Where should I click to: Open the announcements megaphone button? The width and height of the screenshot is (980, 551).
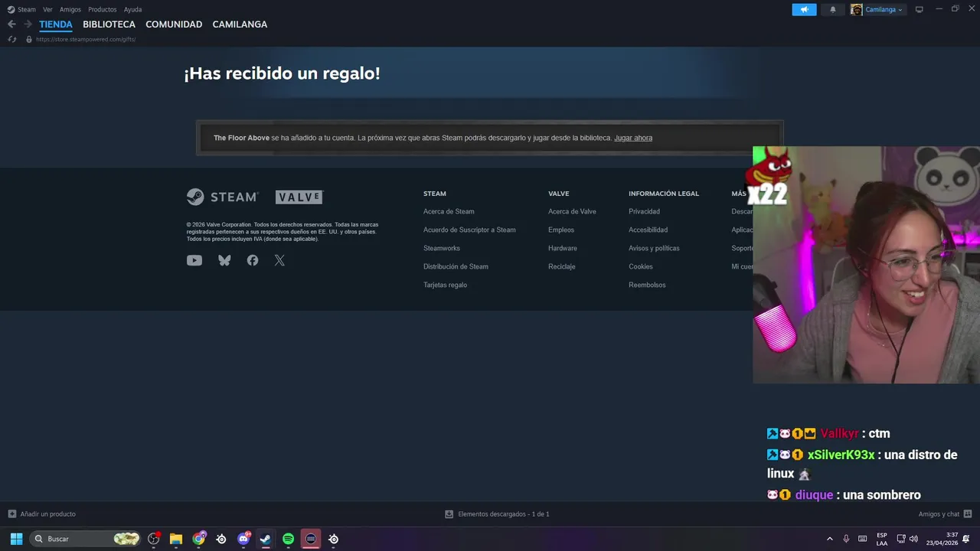(804, 9)
